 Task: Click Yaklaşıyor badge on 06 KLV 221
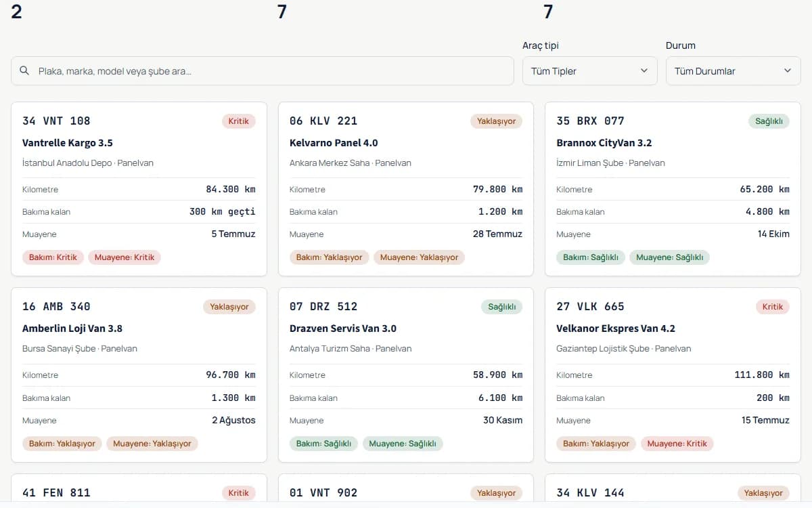[x=497, y=121]
